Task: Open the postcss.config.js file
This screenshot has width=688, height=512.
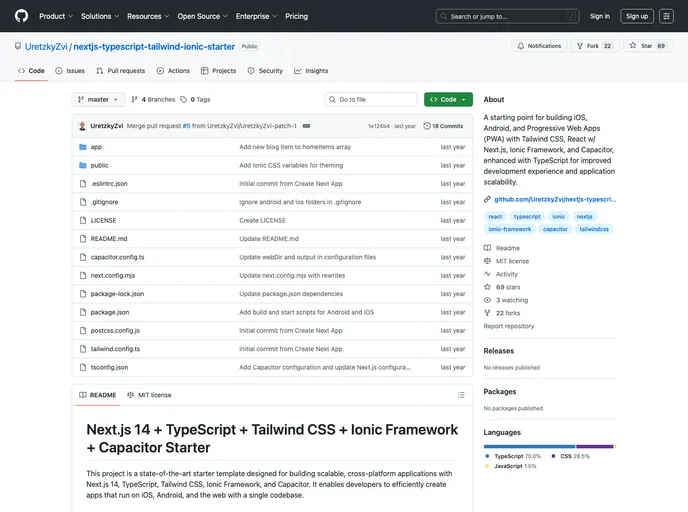Action: point(115,330)
